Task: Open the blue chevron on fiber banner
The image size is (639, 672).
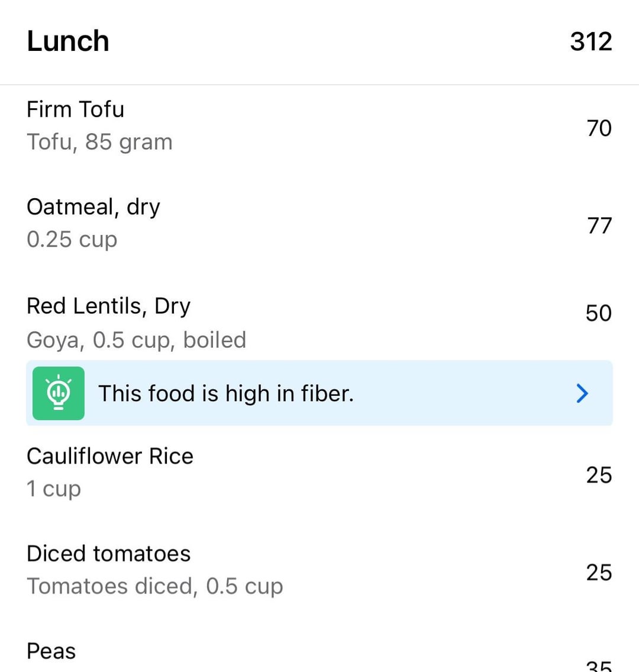Action: pyautogui.click(x=582, y=393)
